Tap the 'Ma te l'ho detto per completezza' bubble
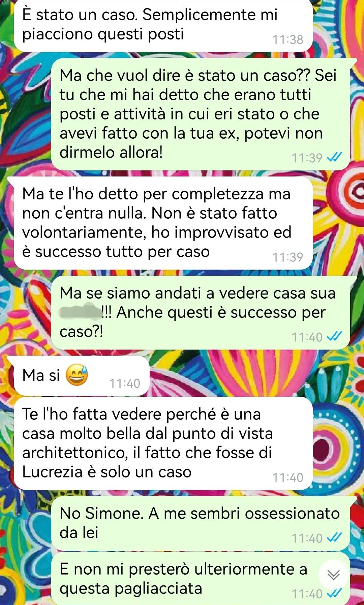364x605 pixels. [163, 223]
